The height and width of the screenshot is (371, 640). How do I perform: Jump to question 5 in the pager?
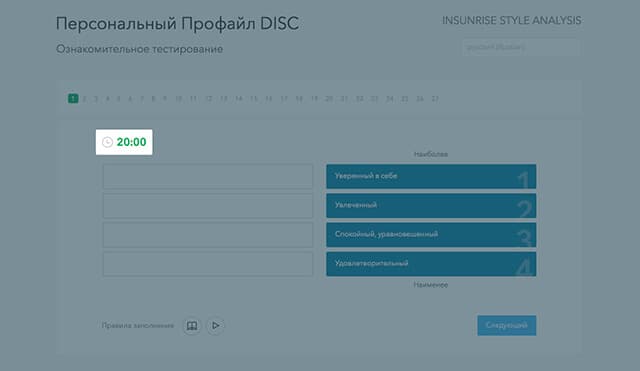click(x=119, y=99)
